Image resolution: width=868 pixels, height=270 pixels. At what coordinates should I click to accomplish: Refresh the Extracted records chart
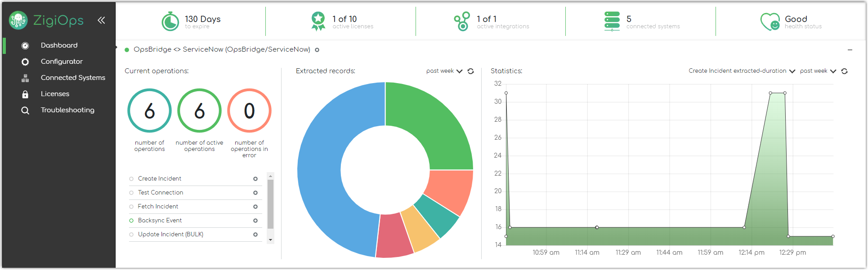click(x=471, y=71)
